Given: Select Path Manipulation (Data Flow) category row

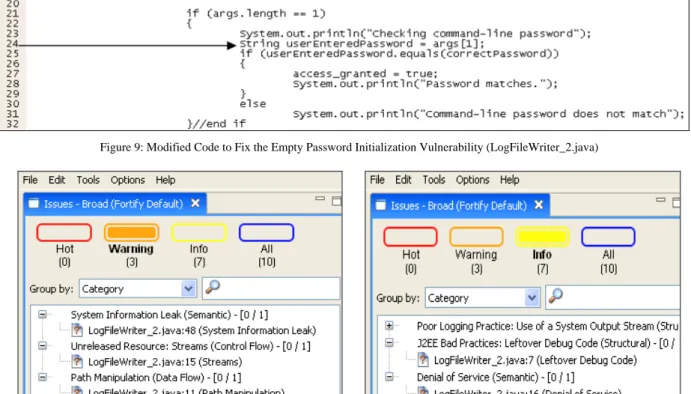Looking at the screenshot, I should [x=156, y=378].
